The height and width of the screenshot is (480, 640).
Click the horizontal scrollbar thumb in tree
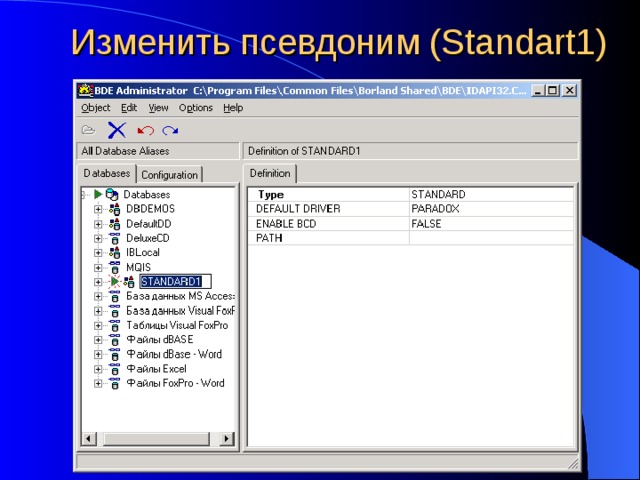[156, 439]
